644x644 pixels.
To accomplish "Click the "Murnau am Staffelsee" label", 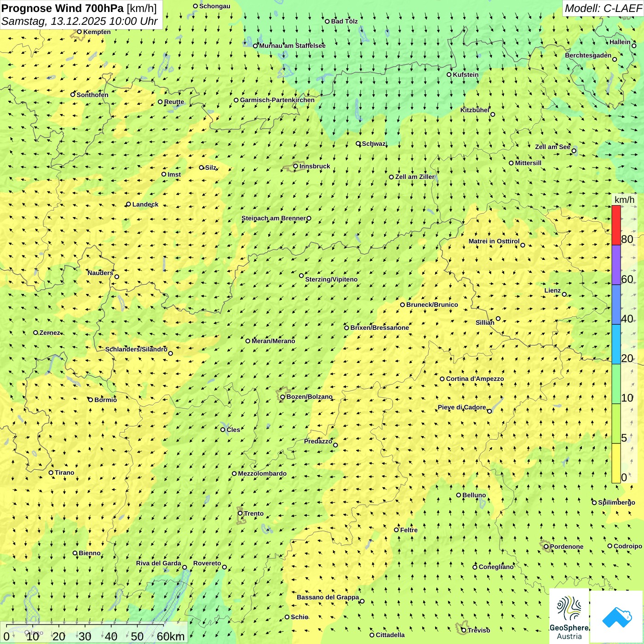I will click(x=293, y=46).
